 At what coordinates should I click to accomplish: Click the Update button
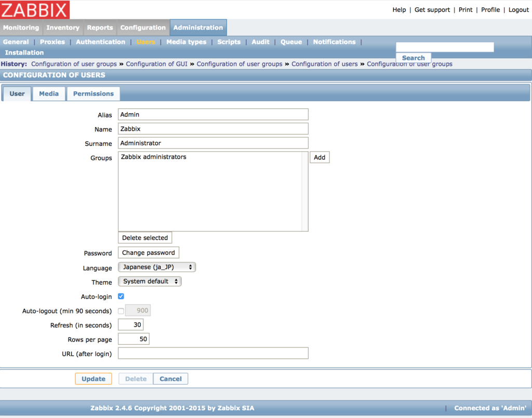[94, 379]
